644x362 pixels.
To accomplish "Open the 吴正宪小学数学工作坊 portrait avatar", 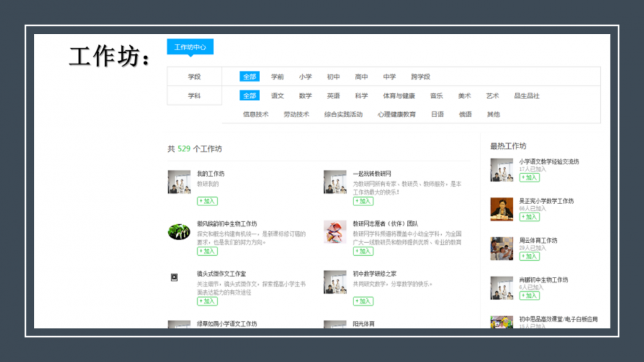I will (502, 209).
